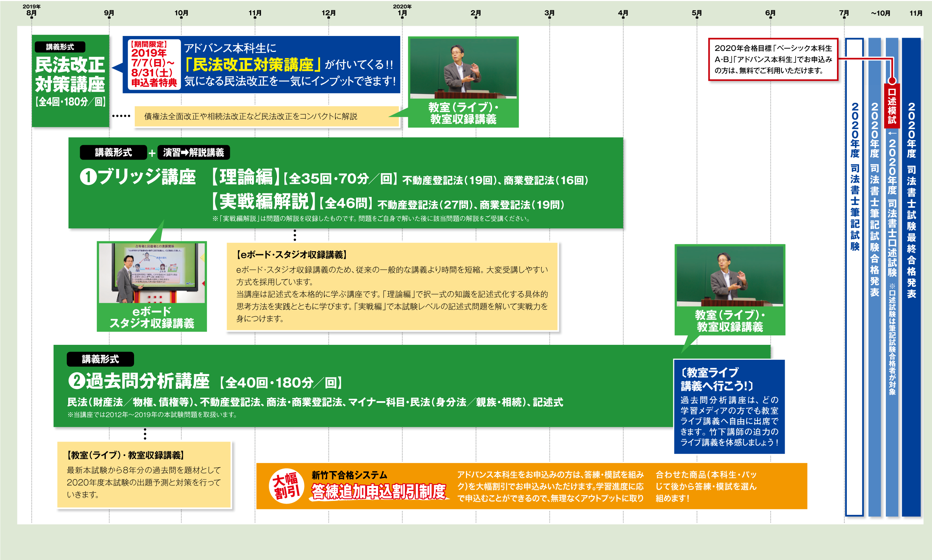Screen dimensions: 932x560
Task: Click the circled number 1 before ブリッジ講座
Action: click(x=88, y=177)
